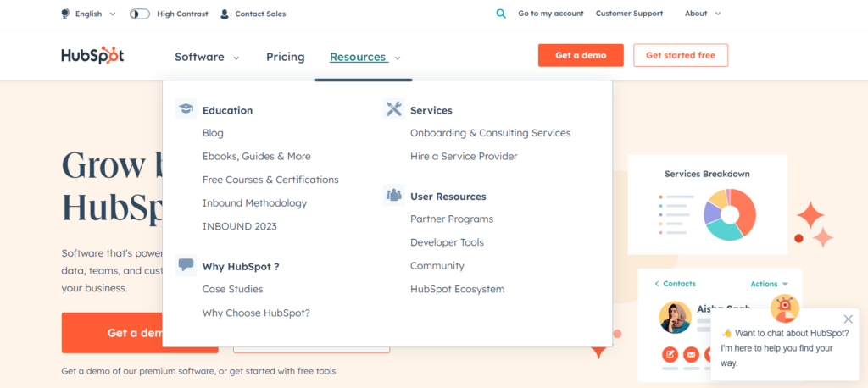Click the Contact Sales person icon
This screenshot has width=868, height=388.
pos(224,14)
